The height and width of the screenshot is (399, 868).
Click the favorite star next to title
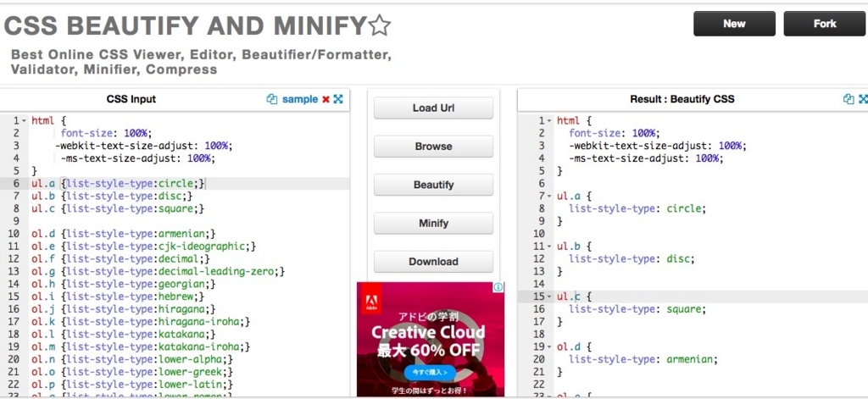click(379, 25)
